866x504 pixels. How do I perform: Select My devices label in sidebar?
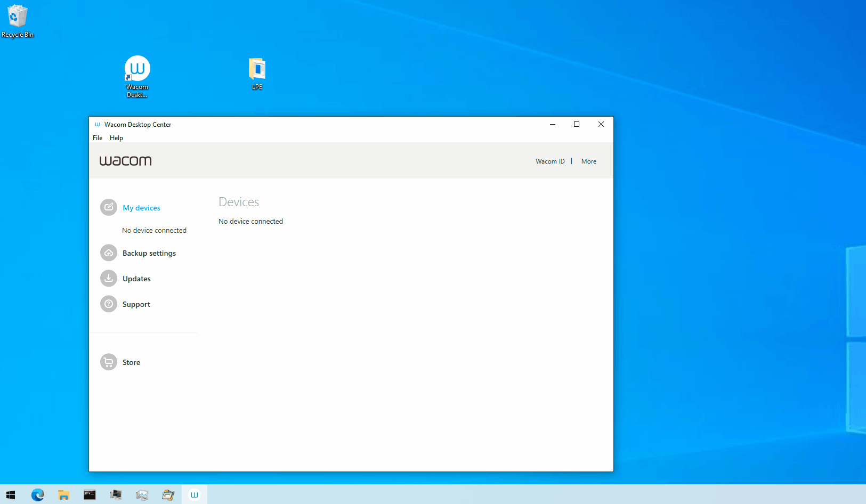[141, 208]
